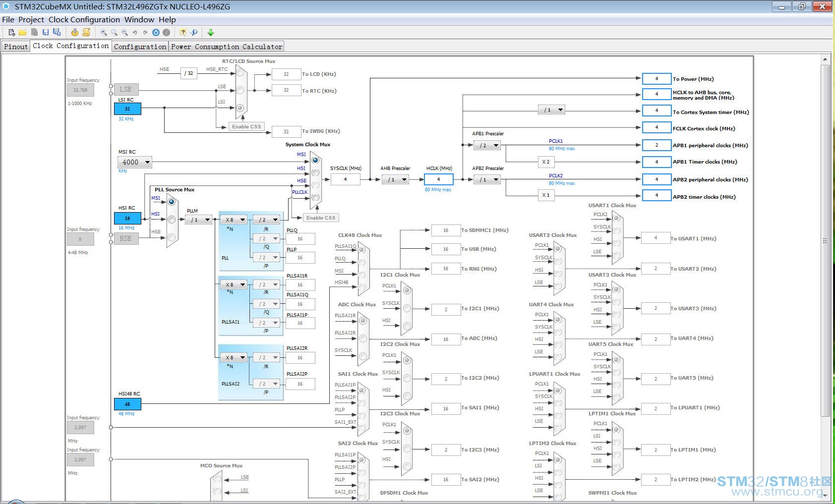Save the project with the single floppy icon
The image size is (835, 504).
click(x=46, y=32)
